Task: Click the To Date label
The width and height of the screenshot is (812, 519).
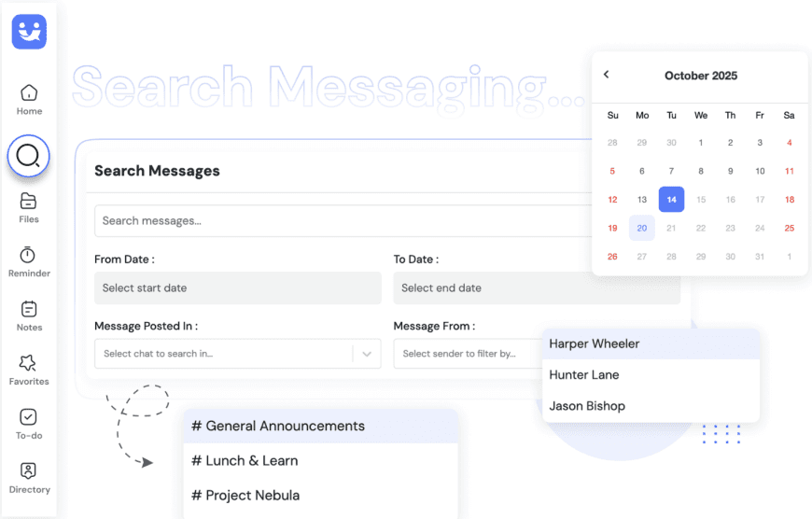Action: (416, 259)
